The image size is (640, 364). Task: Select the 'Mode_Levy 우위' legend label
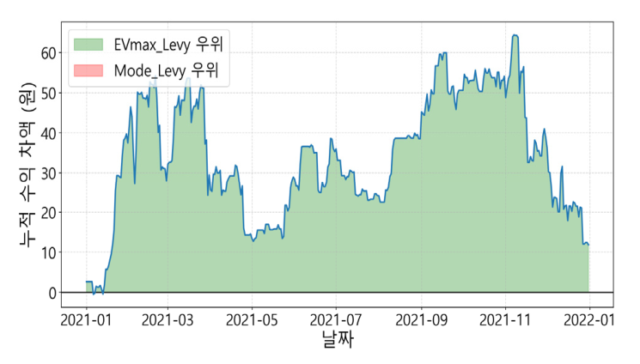click(165, 70)
